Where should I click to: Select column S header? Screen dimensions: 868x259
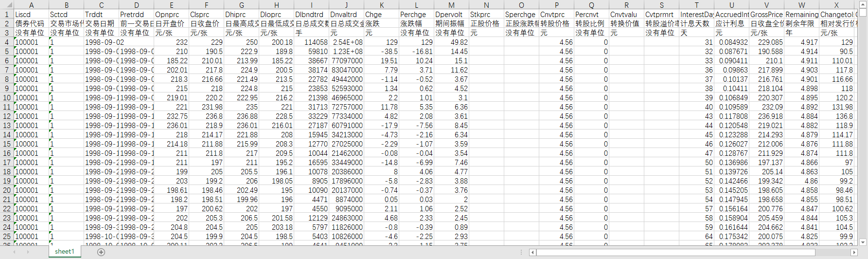(x=662, y=5)
